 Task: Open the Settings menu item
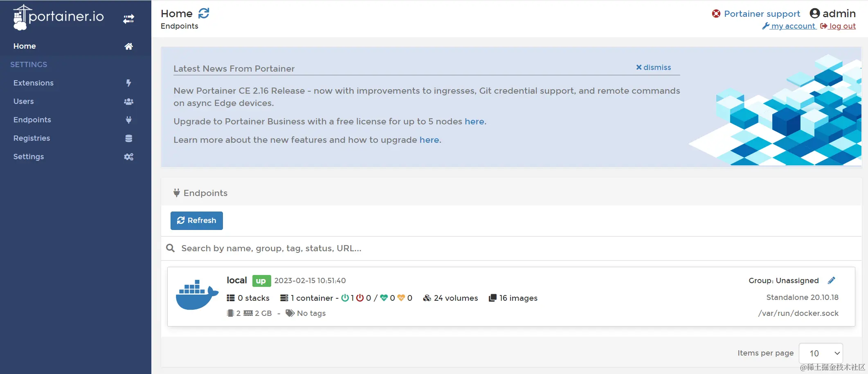pyautogui.click(x=76, y=157)
